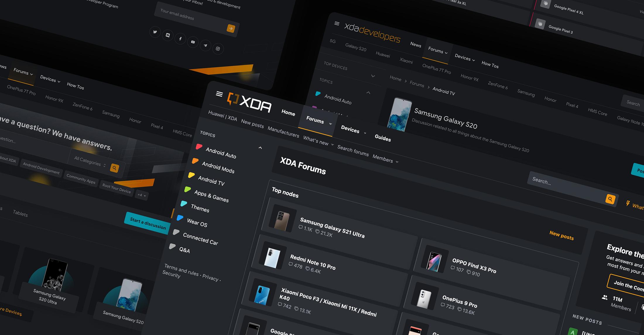Submit email with the orange arrow button

coord(231,28)
